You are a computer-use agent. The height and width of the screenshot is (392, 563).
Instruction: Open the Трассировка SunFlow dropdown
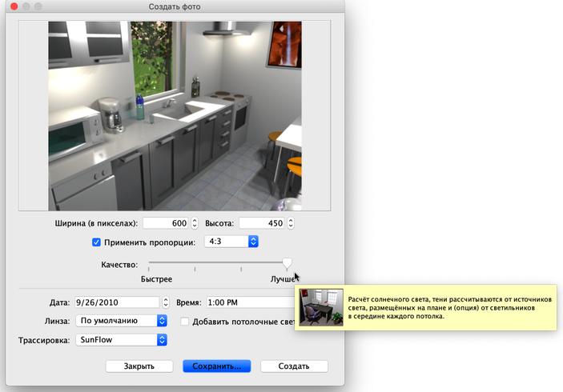(x=122, y=340)
